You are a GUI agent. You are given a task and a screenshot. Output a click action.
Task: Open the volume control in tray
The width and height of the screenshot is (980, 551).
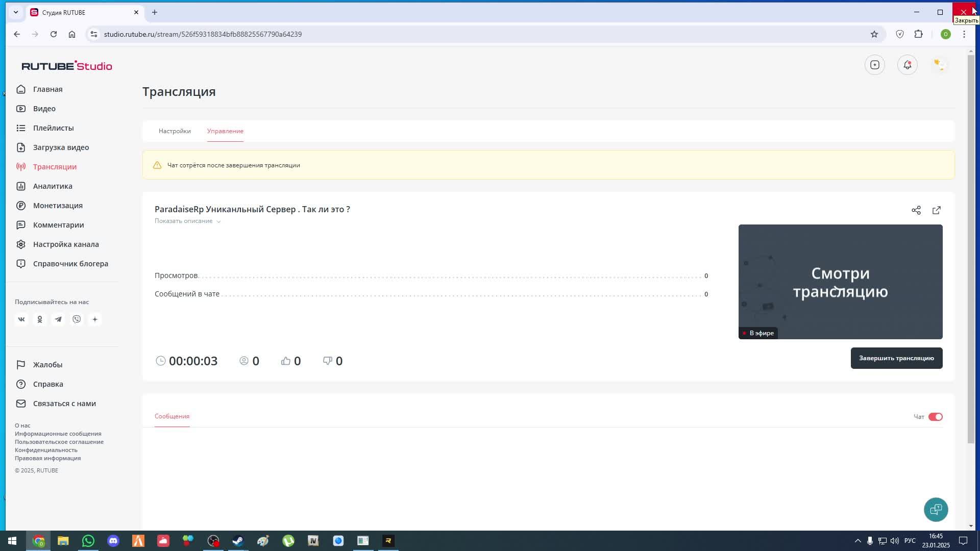[895, 541]
